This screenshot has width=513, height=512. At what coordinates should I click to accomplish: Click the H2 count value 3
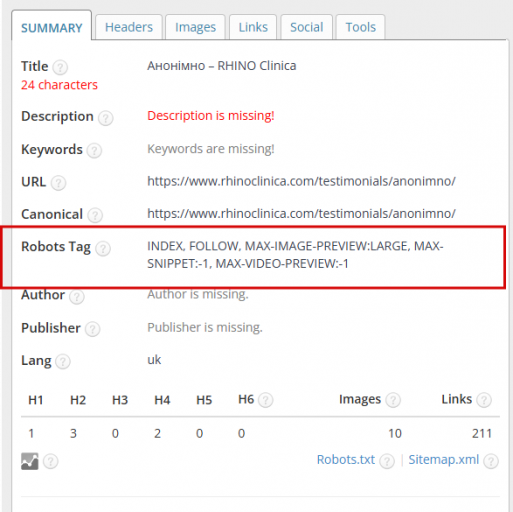coord(73,434)
